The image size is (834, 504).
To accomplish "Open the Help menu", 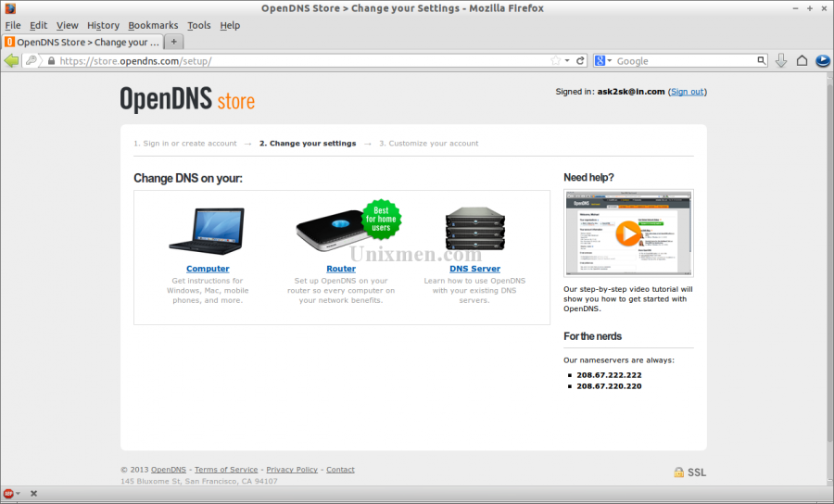I will coord(230,25).
